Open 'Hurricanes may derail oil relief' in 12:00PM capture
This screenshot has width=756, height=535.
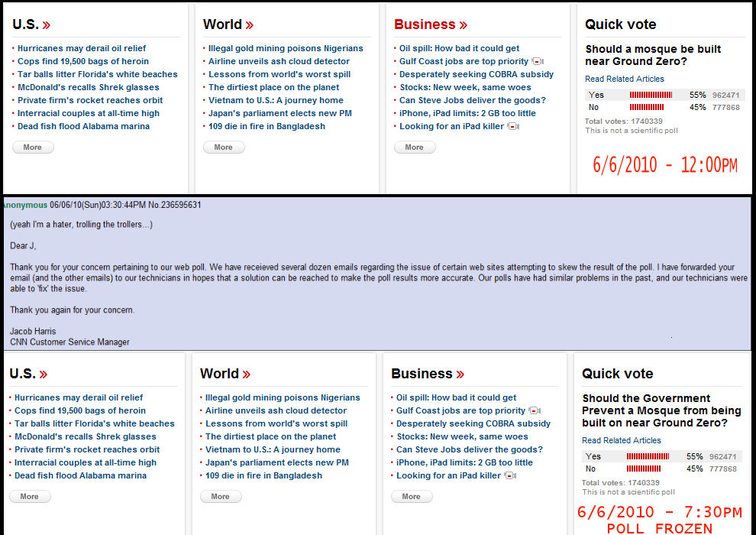coord(82,48)
